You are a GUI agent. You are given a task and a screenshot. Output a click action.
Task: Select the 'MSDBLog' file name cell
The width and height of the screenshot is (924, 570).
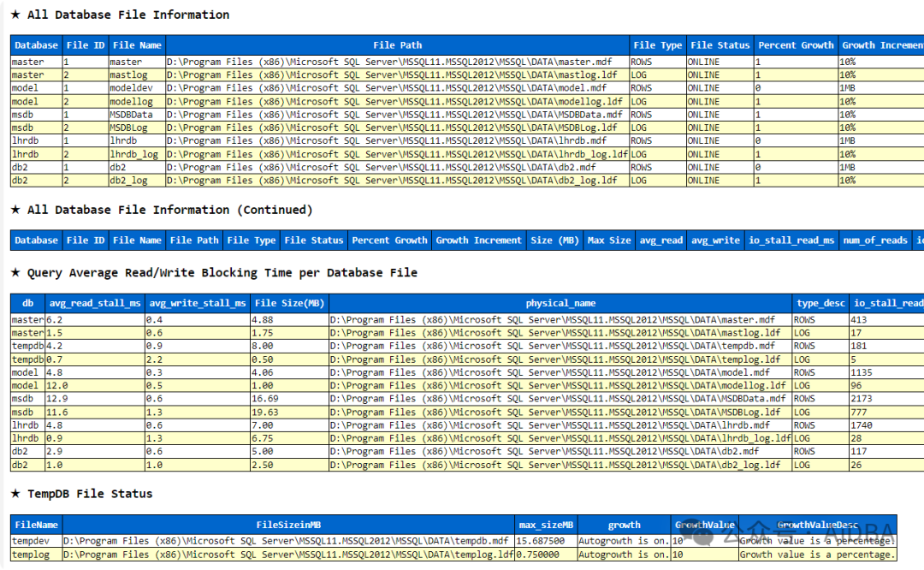137,128
